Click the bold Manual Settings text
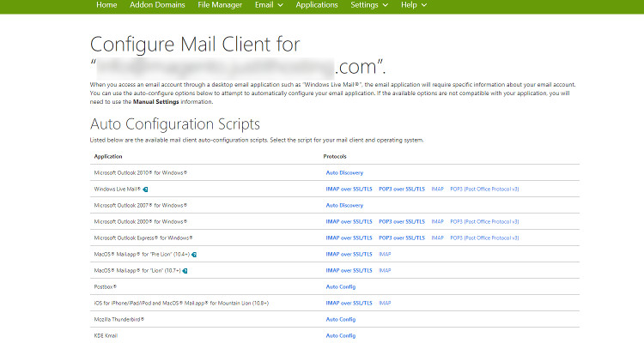644x343 pixels. point(155,102)
